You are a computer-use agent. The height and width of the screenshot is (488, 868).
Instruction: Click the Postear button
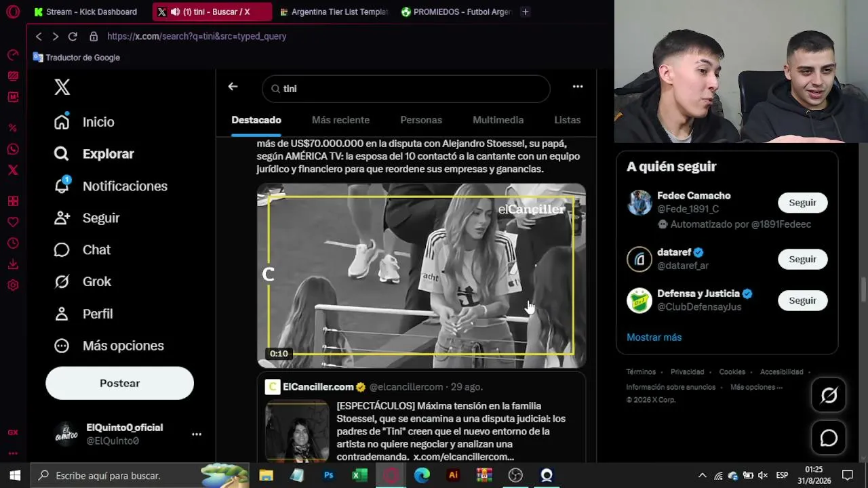point(119,383)
